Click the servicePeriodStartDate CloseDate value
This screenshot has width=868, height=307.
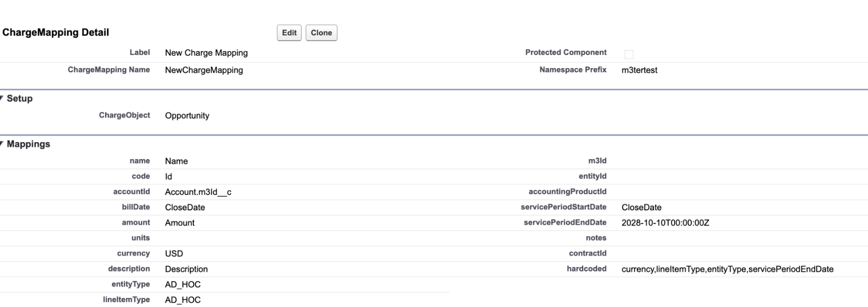coord(641,207)
